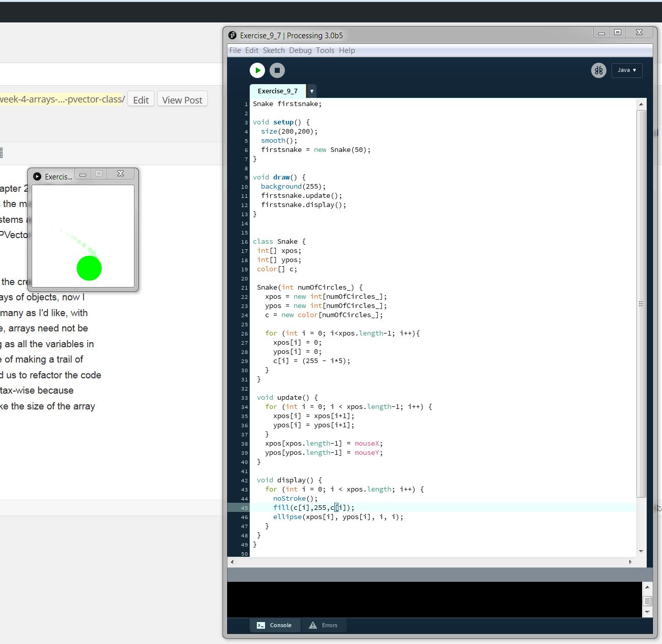The height and width of the screenshot is (644, 662).
Task: Open the Sketch menu
Action: (274, 50)
